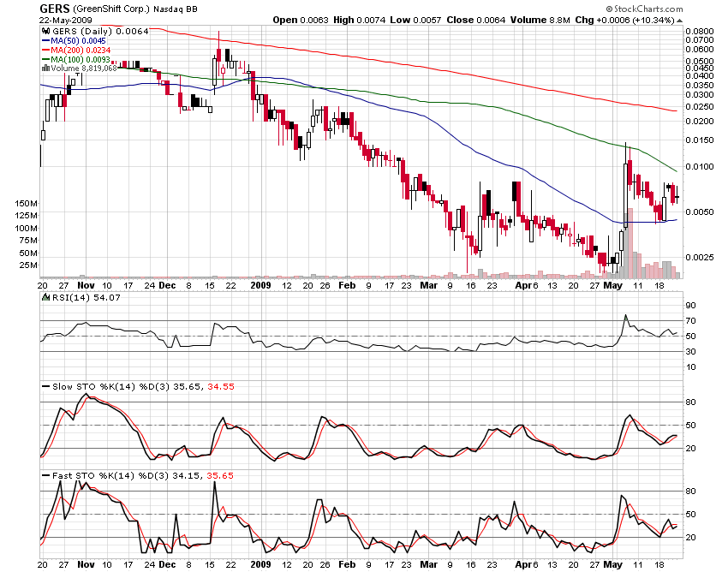Screen dimensions: 728x572
Task: Click the green MA(100) legend line marker
Action: point(46,59)
